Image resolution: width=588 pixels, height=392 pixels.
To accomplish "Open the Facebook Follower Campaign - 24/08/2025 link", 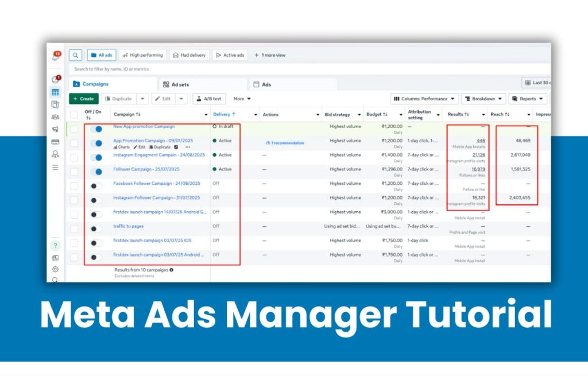I will (156, 183).
